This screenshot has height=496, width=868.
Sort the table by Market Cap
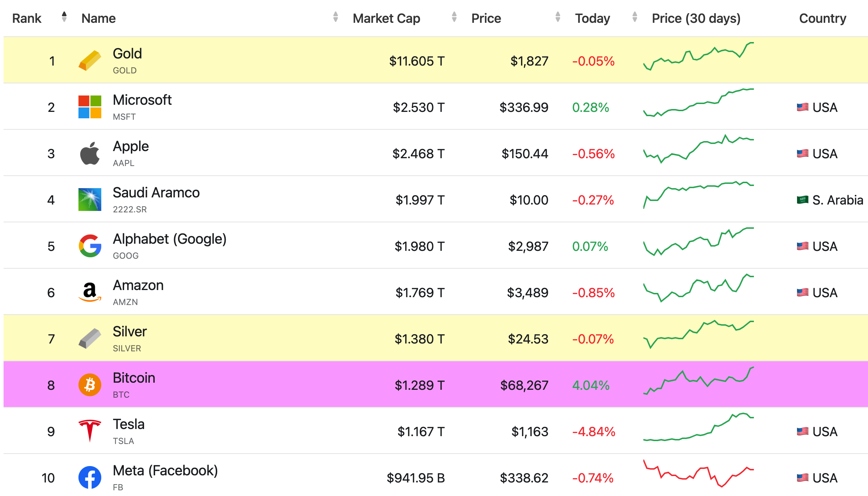coord(386,18)
